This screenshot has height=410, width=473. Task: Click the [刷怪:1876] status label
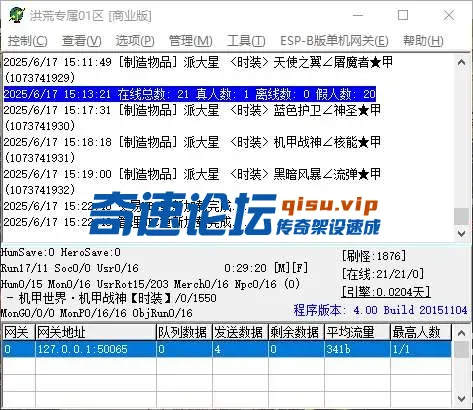(374, 256)
